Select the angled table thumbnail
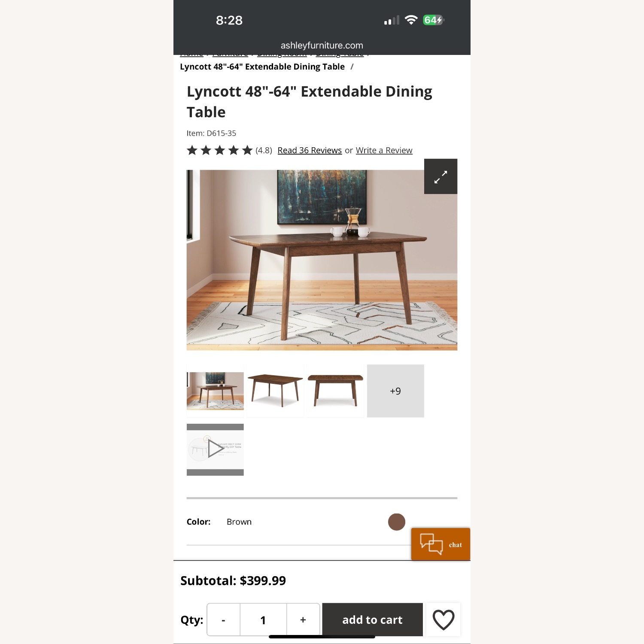This screenshot has width=644, height=644. (275, 391)
